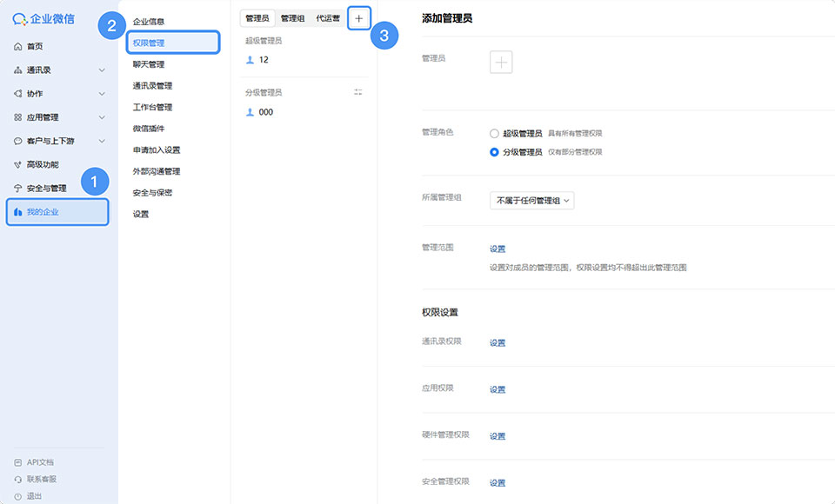The height and width of the screenshot is (504, 835).
Task: Select the 超级管理员 radio button
Action: pos(494,134)
